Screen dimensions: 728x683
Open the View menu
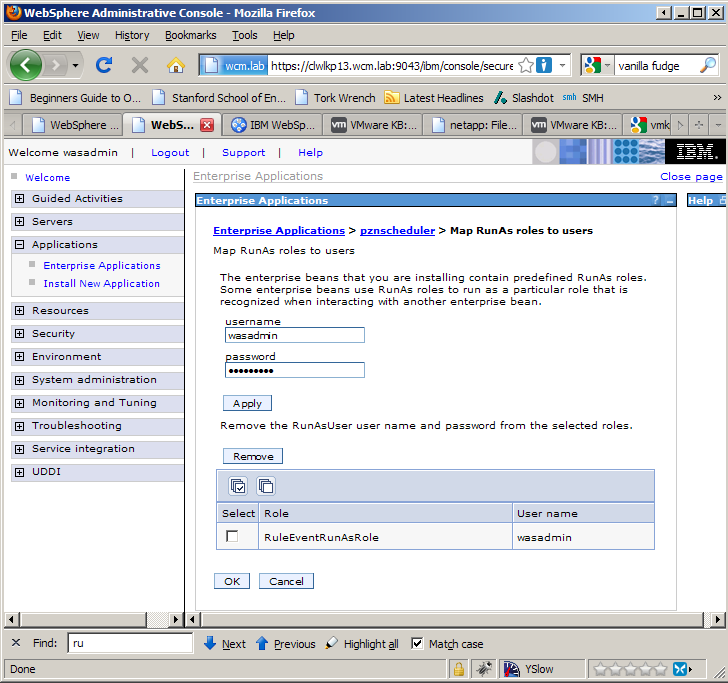88,35
